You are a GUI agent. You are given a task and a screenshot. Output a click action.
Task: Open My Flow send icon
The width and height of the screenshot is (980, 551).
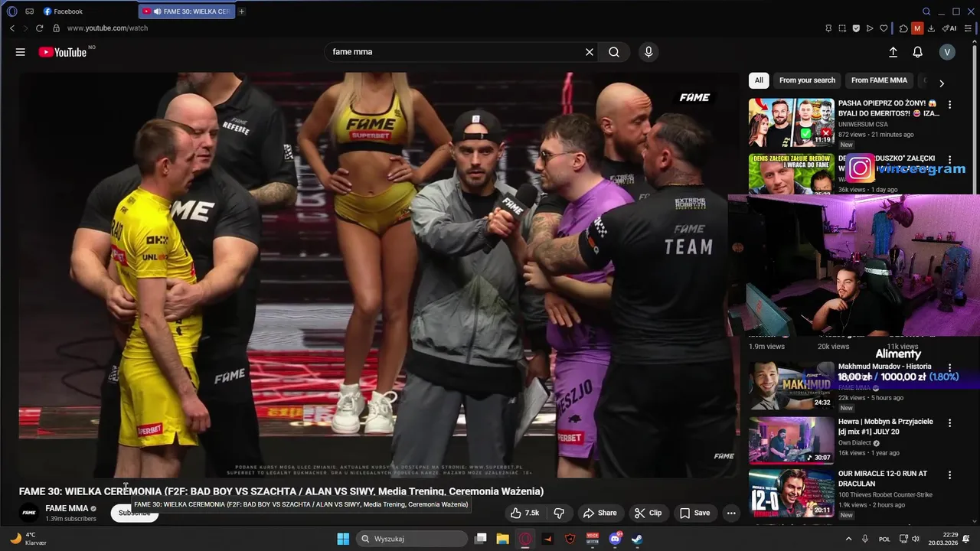pos(870,28)
